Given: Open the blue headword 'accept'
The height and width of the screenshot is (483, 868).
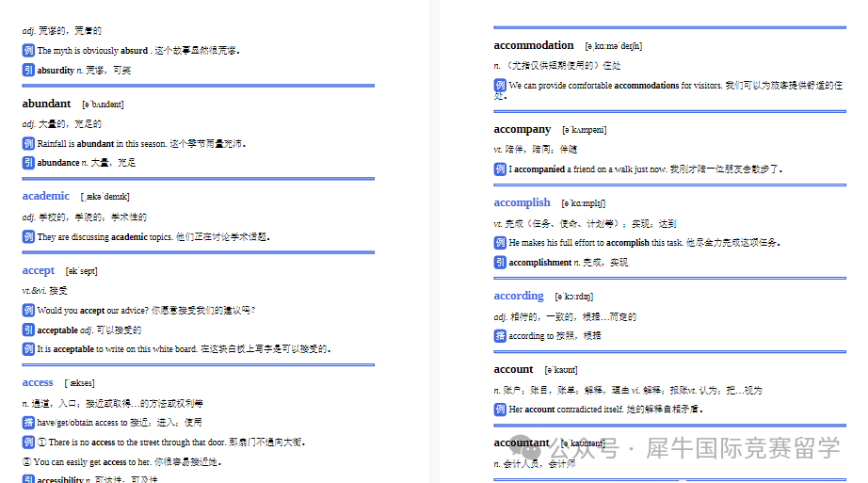Looking at the screenshot, I should pyautogui.click(x=39, y=270).
